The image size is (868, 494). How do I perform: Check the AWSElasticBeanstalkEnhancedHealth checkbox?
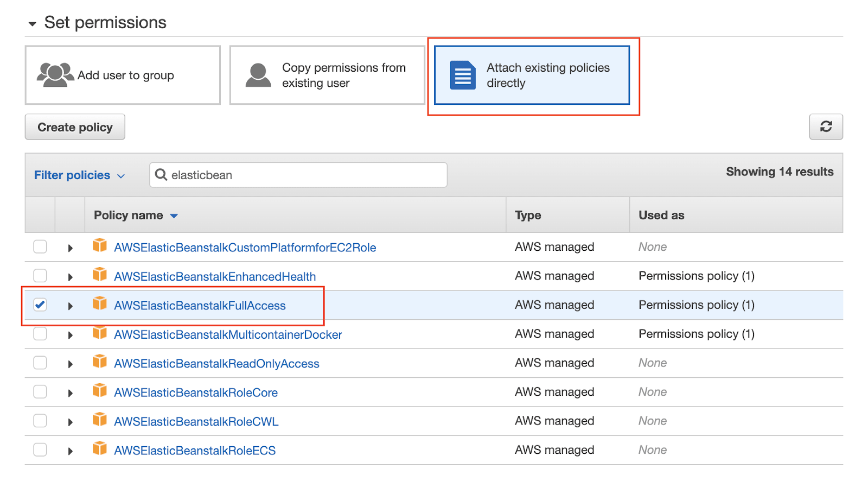[x=40, y=275]
